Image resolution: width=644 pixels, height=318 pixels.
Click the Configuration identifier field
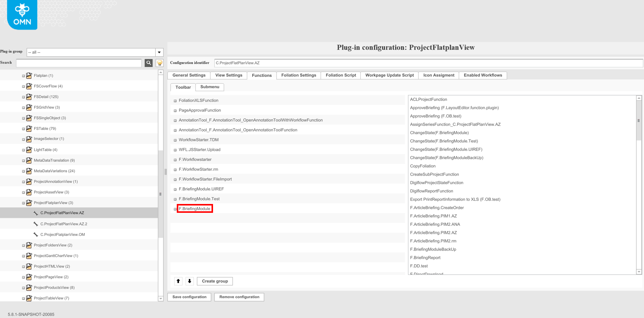coord(429,63)
